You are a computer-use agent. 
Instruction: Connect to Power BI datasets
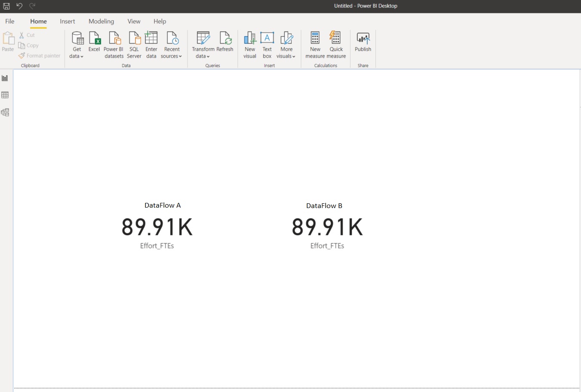click(114, 45)
